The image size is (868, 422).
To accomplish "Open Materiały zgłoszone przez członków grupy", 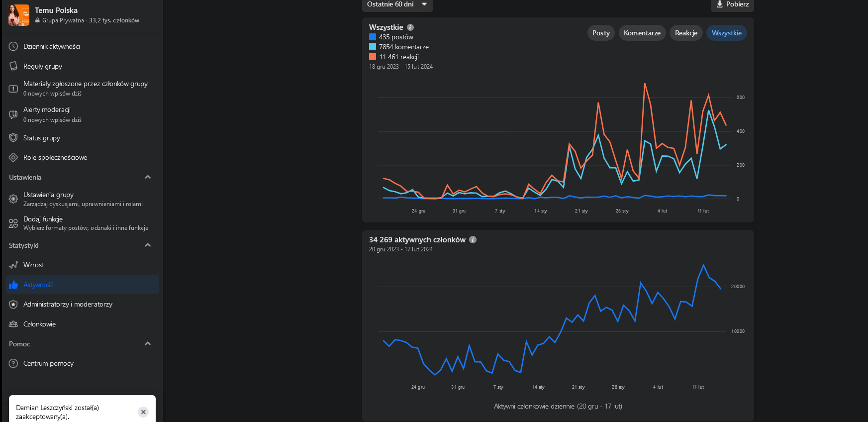I will click(x=82, y=89).
